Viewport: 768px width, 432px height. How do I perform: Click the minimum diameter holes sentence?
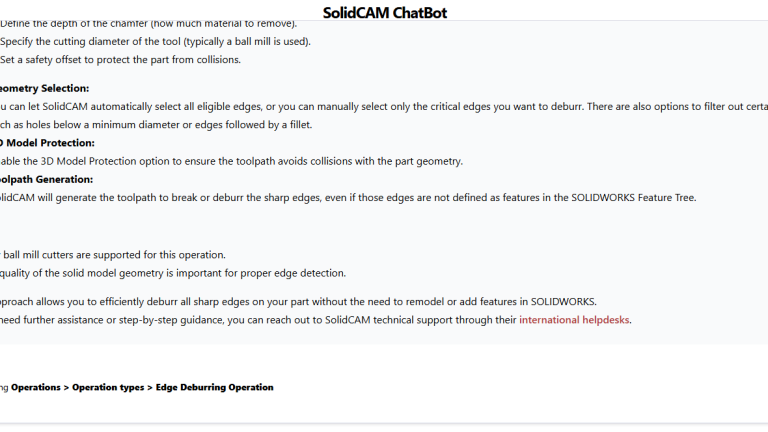pos(156,125)
